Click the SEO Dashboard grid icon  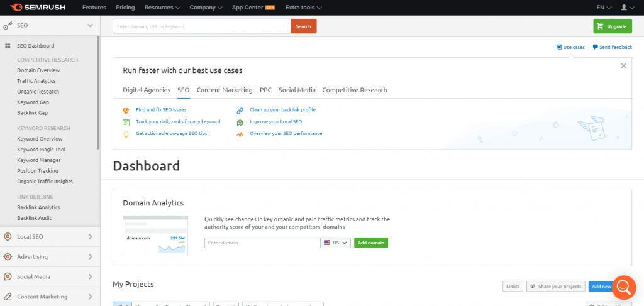pos(8,46)
